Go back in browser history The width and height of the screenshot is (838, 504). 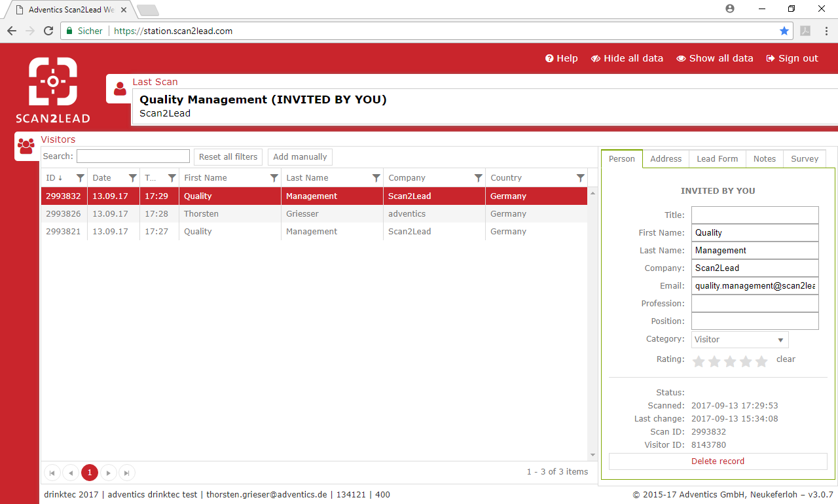point(12,31)
